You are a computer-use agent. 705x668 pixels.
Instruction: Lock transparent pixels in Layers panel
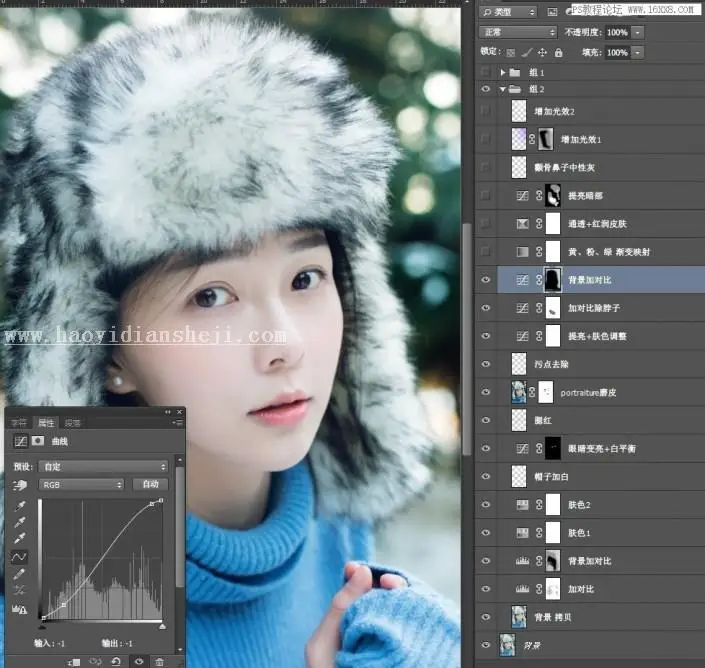click(x=511, y=53)
